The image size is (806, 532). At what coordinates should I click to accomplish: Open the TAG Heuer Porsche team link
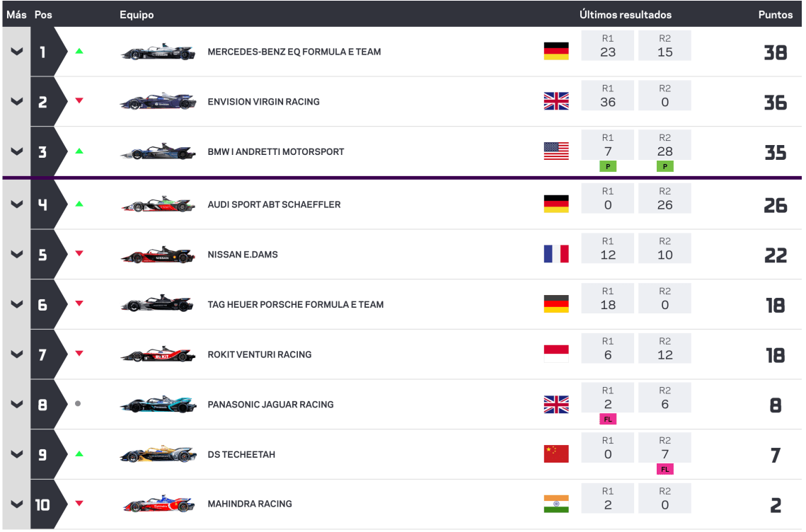pos(295,304)
